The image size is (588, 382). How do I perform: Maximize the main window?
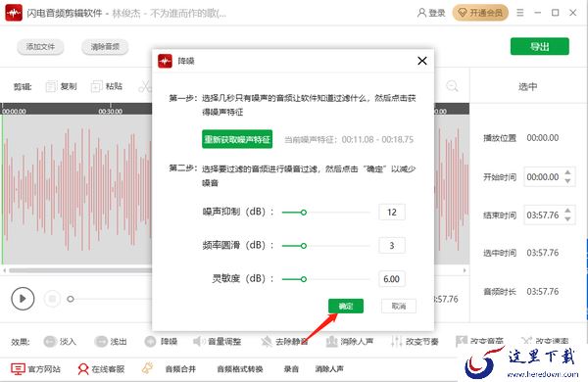click(x=556, y=13)
